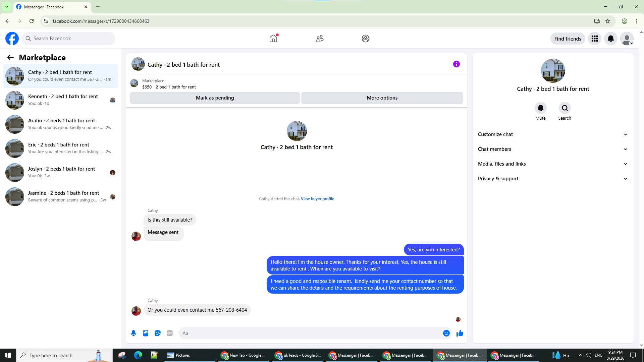Open the Facebook home feed icon
Image resolution: width=644 pixels, height=362 pixels.
pyautogui.click(x=273, y=39)
